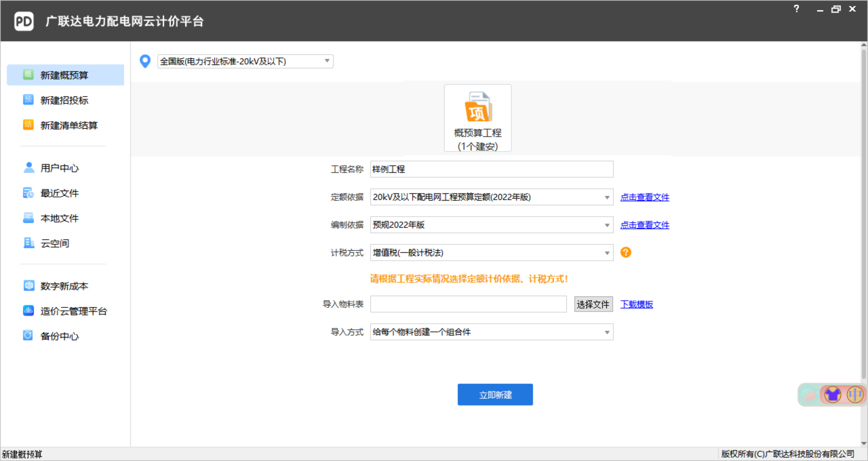
Task: Open 云空间 in the sidebar
Action: (x=55, y=244)
